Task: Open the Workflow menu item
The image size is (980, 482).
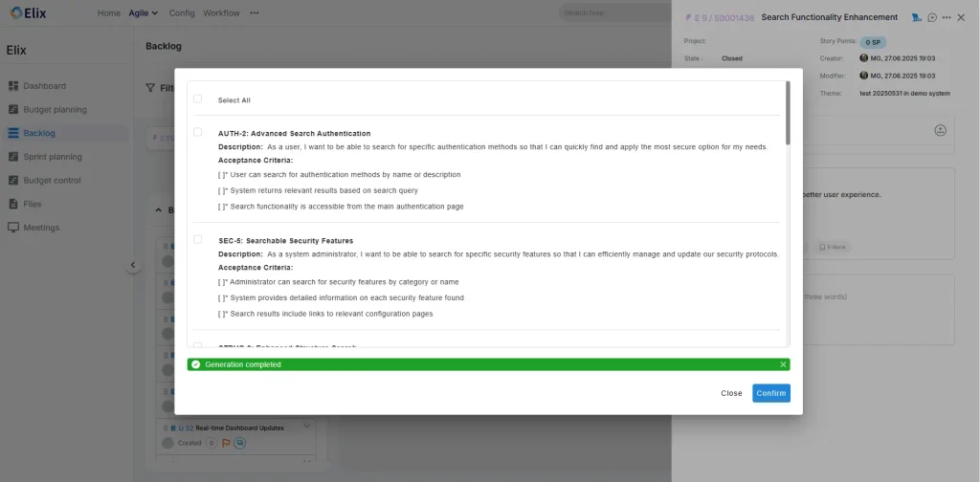Action: [221, 13]
